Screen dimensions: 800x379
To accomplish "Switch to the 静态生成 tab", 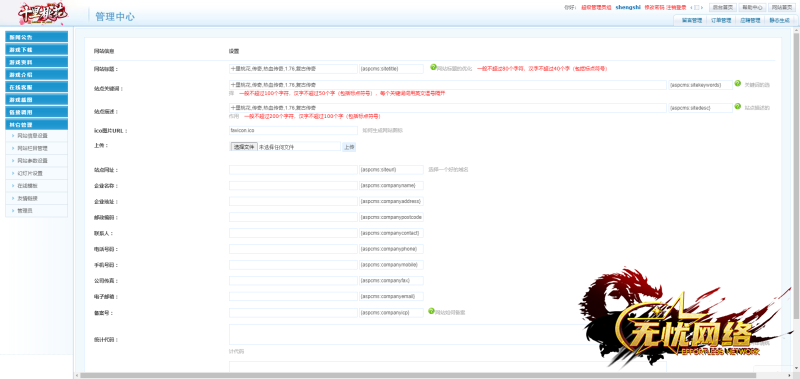I will point(779,20).
